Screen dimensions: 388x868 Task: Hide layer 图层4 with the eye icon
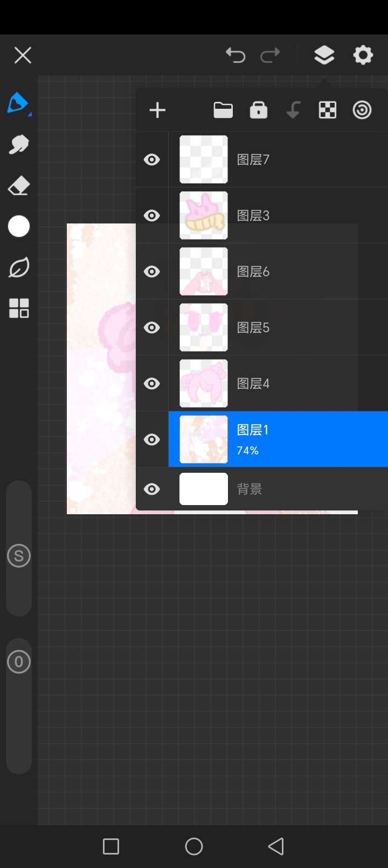[x=152, y=384]
